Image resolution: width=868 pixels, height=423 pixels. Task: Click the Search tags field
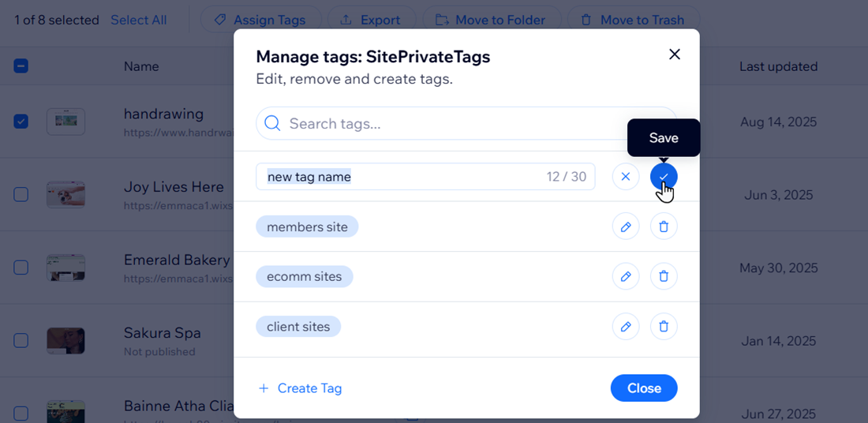click(466, 123)
